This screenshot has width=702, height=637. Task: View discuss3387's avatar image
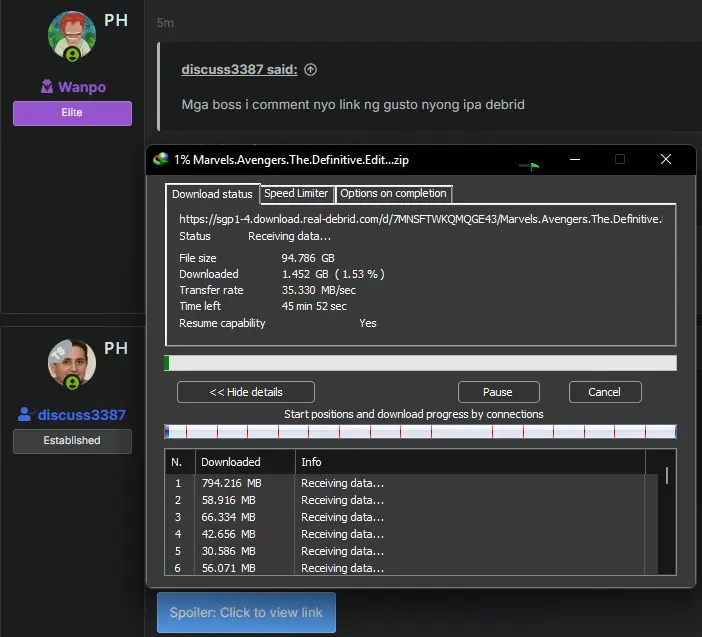(x=72, y=363)
